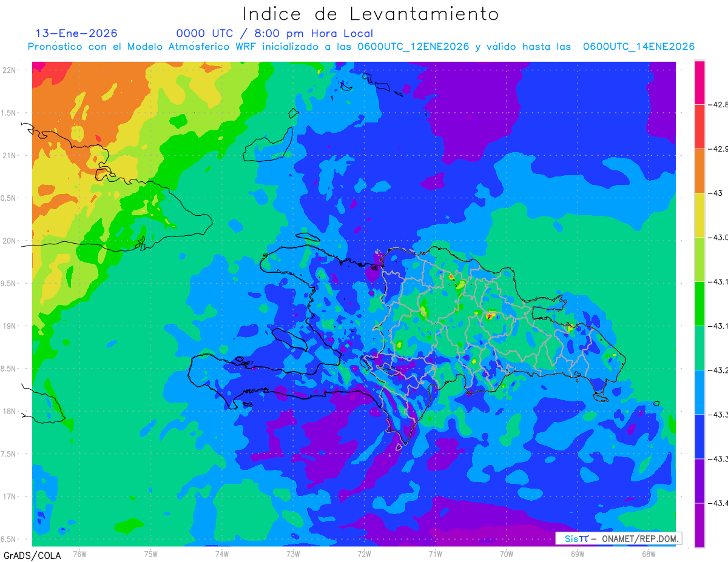Click the '22N' latitude label
This screenshot has width=728, height=562.
tap(10, 70)
